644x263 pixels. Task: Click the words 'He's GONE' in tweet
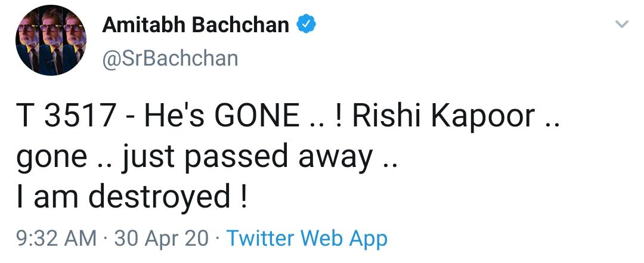(x=222, y=117)
